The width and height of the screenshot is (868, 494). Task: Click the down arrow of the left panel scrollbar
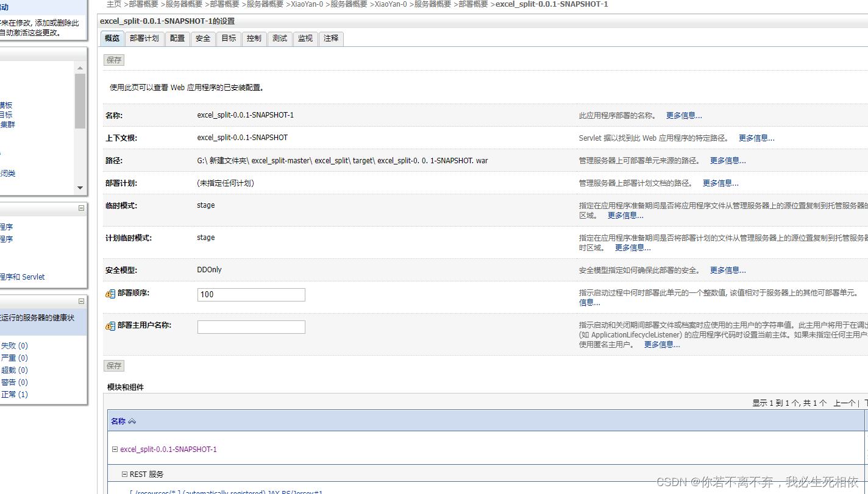[80, 188]
